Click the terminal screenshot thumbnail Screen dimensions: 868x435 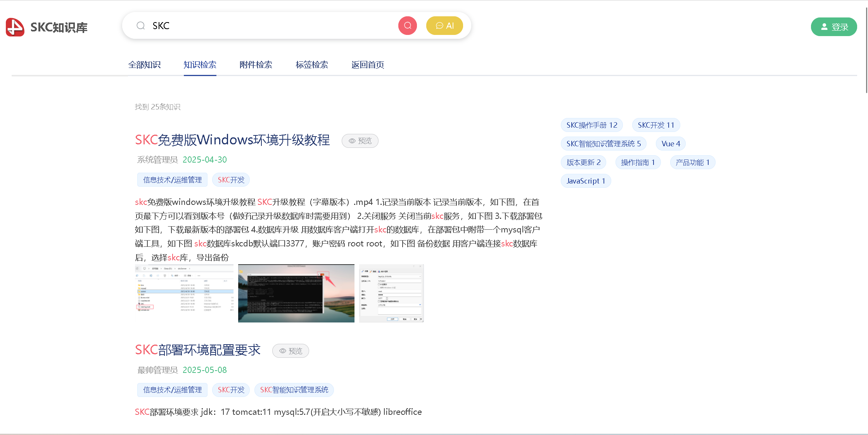(x=296, y=293)
